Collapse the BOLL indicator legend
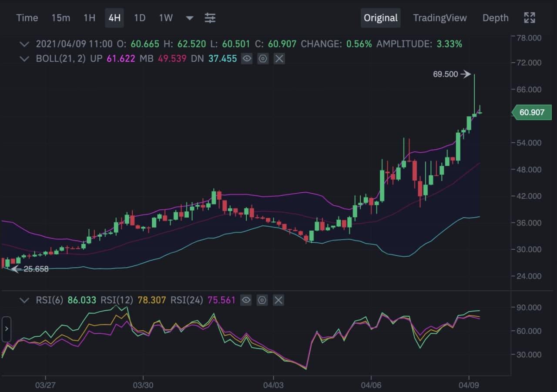The width and height of the screenshot is (557, 392). click(24, 58)
